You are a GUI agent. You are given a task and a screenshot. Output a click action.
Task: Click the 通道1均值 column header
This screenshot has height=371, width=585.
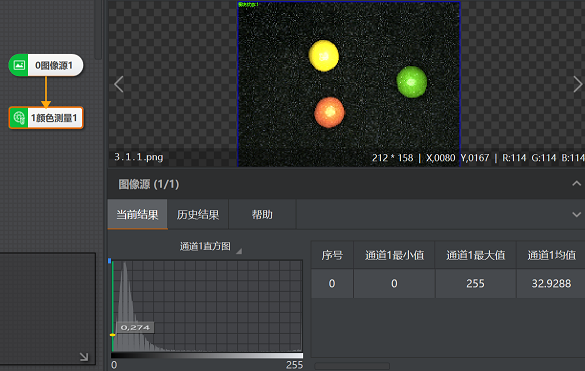551,255
